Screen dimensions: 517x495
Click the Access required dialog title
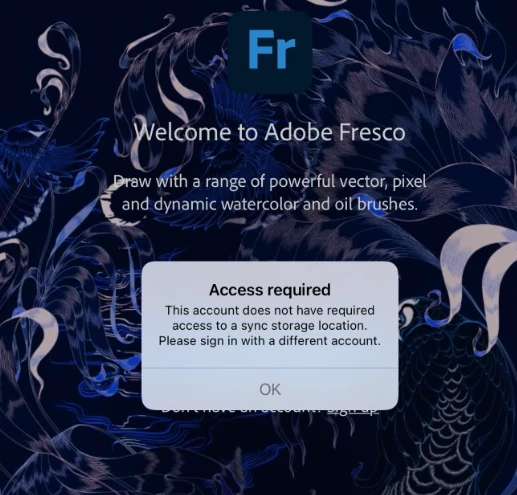click(270, 290)
